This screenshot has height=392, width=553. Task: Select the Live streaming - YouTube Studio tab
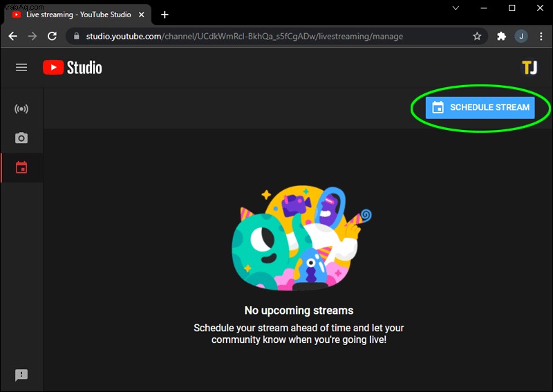click(x=77, y=15)
